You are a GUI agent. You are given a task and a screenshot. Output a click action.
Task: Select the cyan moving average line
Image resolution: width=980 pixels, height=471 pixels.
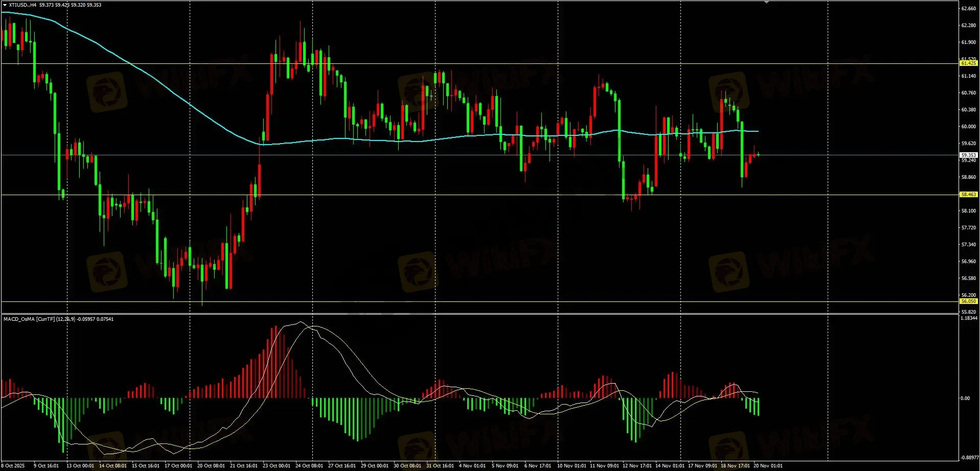click(153, 77)
